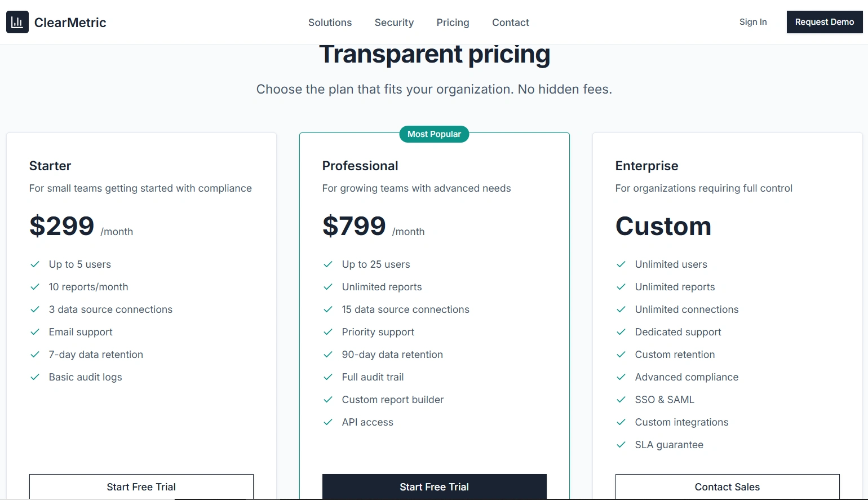Click checkmark icon beside Unlimited reports in Professional
Screen dimensions: 868x500
[x=328, y=287]
